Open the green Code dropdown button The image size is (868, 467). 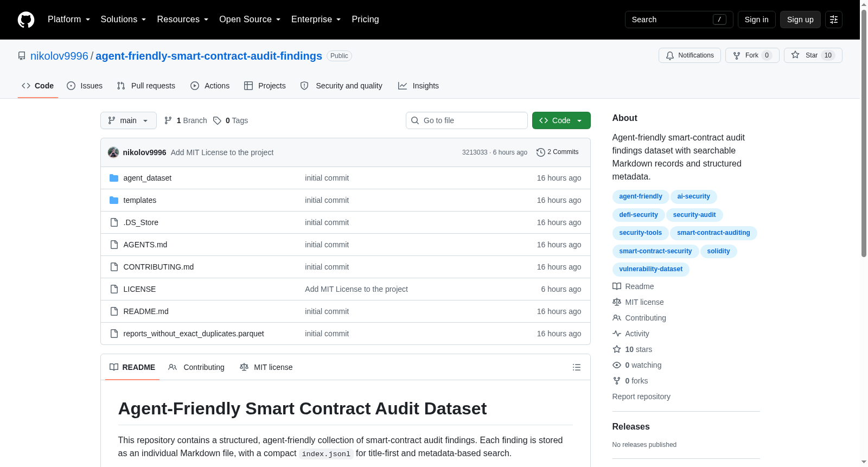[561, 120]
